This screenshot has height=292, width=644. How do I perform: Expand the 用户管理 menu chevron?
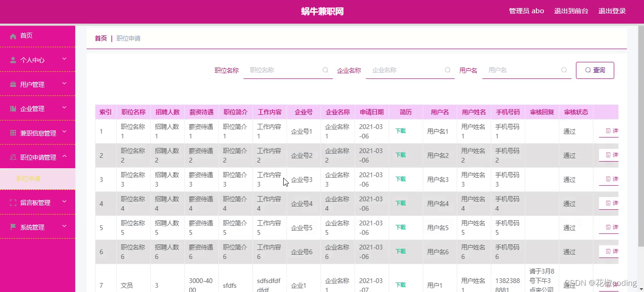point(64,84)
